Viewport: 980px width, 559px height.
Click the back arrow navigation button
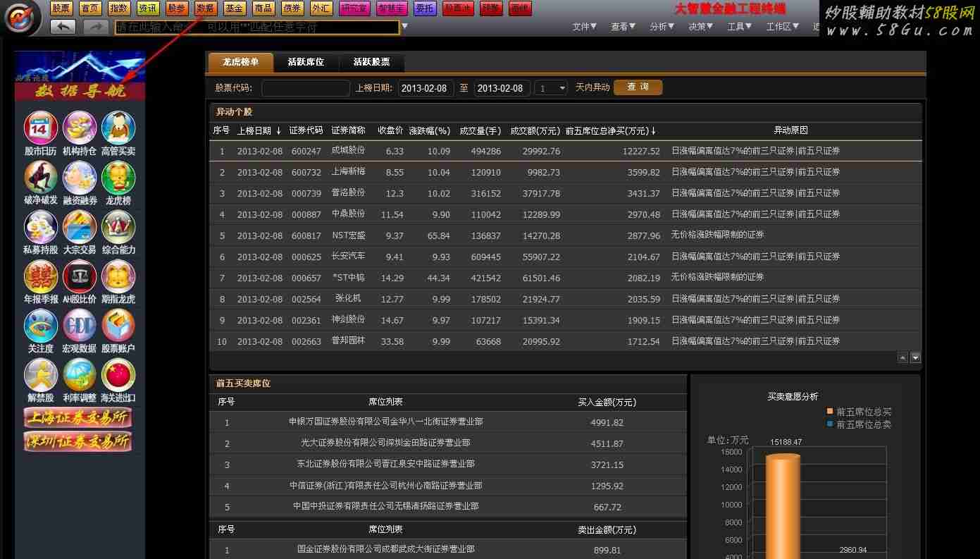(63, 27)
